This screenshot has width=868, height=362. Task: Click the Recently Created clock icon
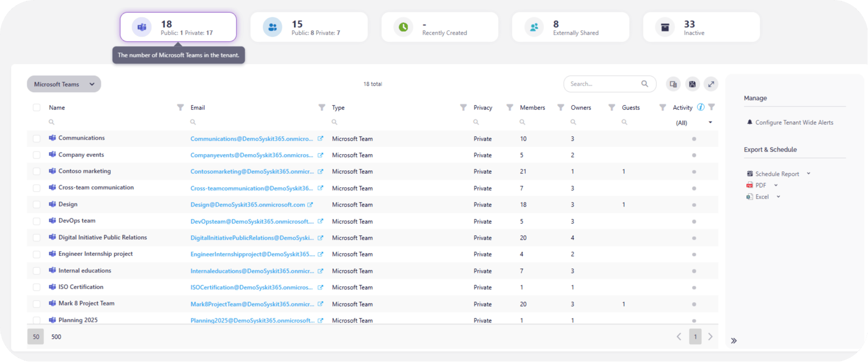pos(404,27)
